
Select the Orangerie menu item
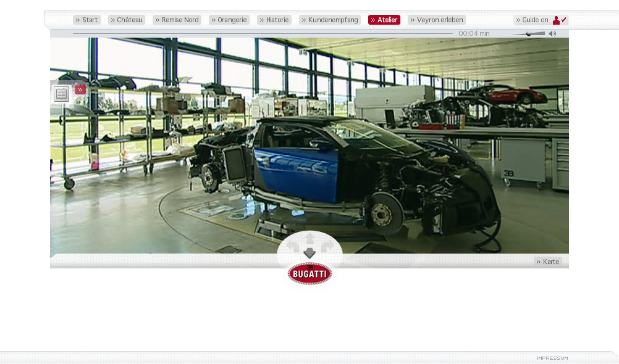tap(229, 20)
